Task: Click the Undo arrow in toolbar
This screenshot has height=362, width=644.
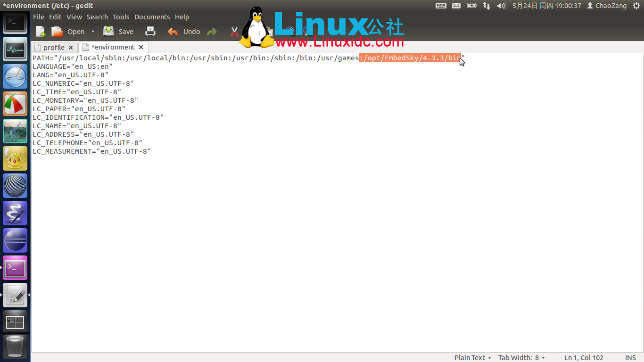Action: pos(173,32)
